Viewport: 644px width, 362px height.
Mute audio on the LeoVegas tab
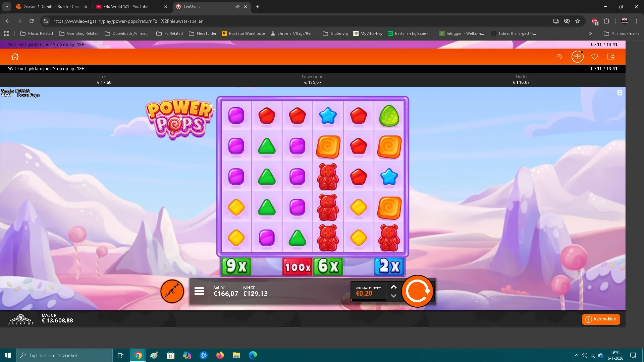click(x=237, y=7)
